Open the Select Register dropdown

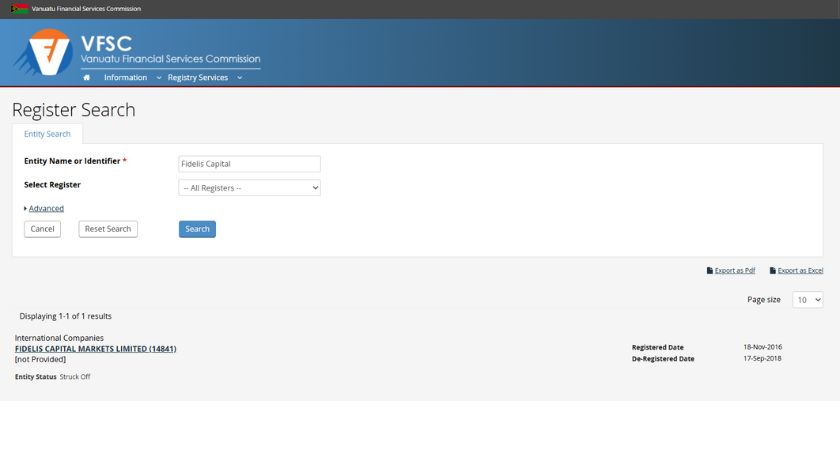point(249,188)
